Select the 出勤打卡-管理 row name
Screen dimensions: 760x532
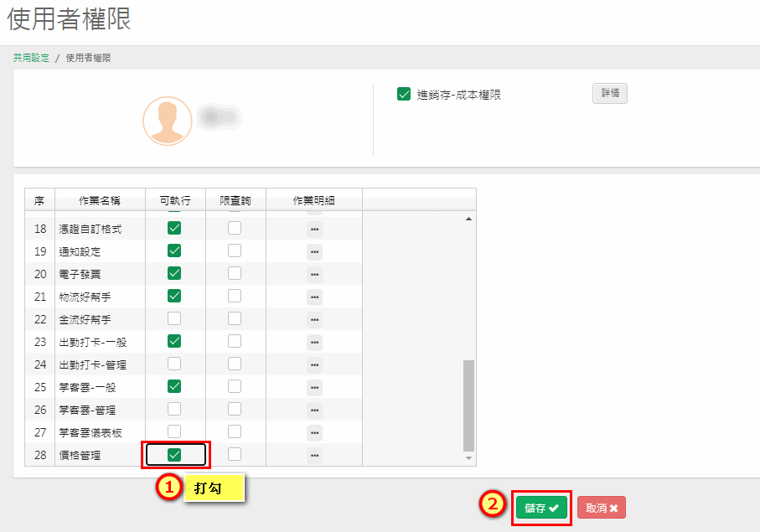[92, 364]
